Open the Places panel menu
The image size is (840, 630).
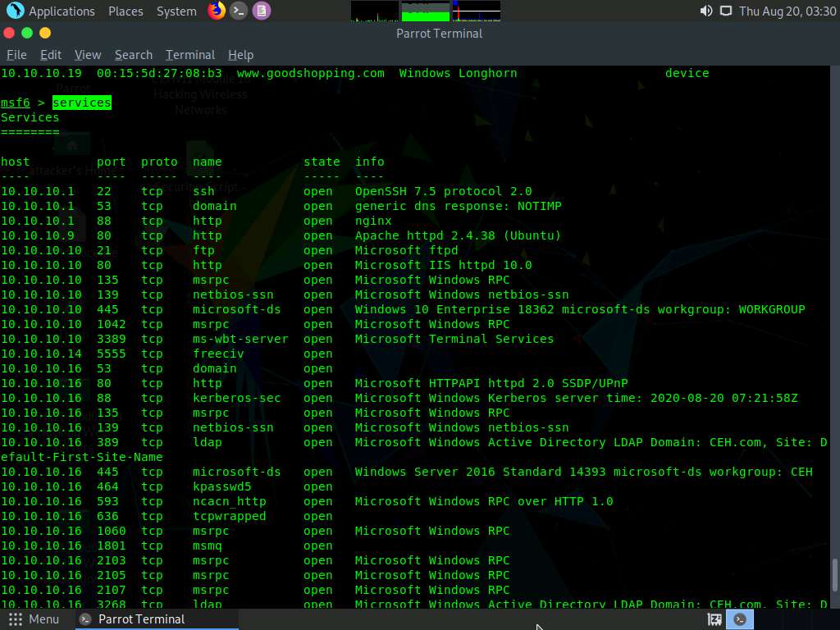[126, 11]
